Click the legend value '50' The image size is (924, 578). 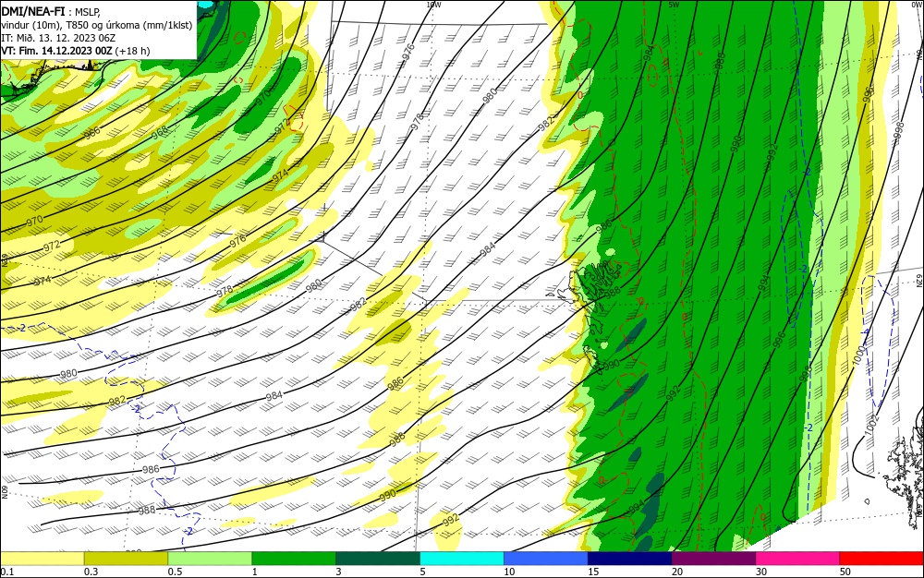(845, 572)
